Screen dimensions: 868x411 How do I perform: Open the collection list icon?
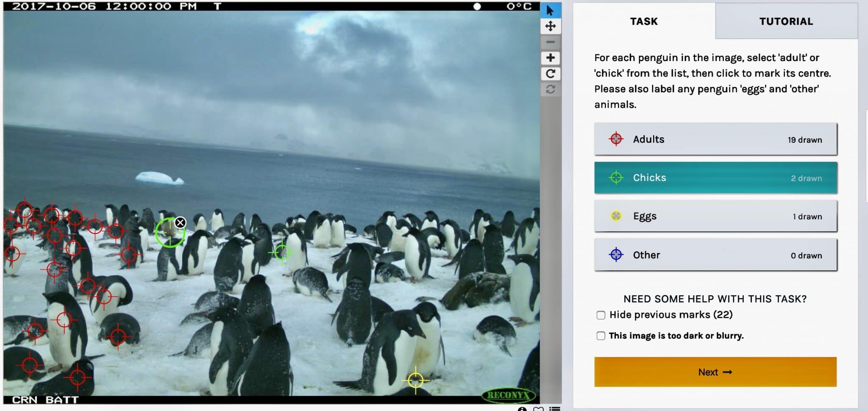pyautogui.click(x=555, y=409)
